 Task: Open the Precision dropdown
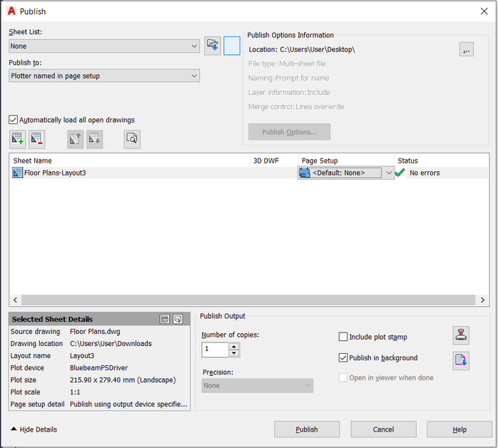coord(258,385)
